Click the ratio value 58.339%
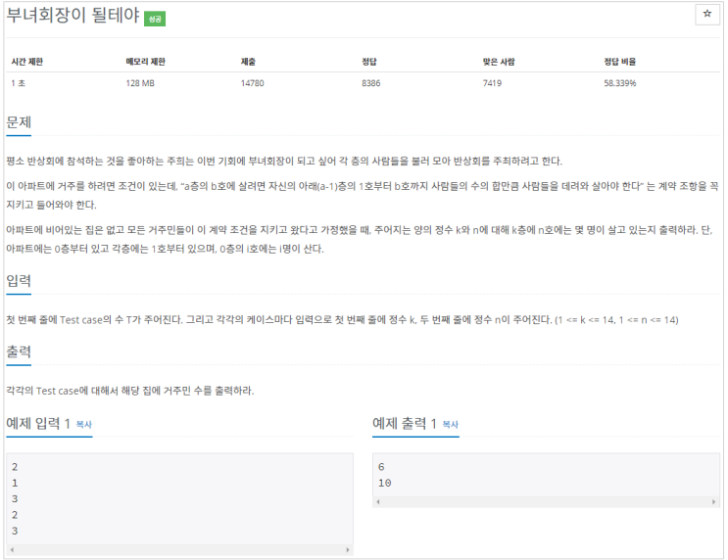This screenshot has width=728, height=560. tap(620, 83)
